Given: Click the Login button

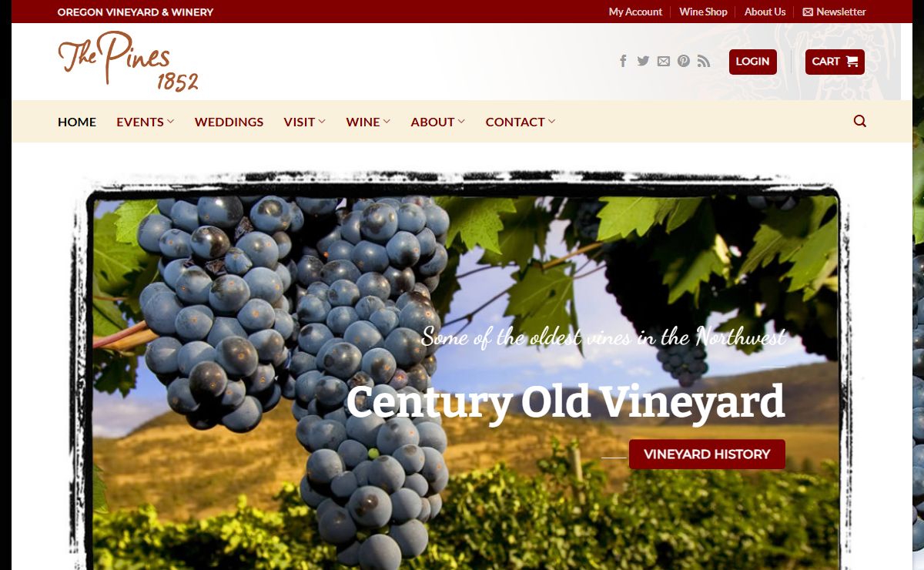Looking at the screenshot, I should pyautogui.click(x=753, y=62).
